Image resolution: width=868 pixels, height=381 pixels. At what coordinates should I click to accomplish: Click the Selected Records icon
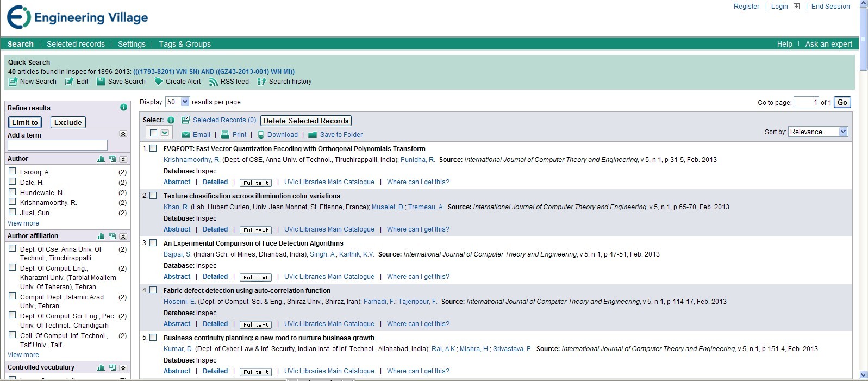tap(186, 120)
